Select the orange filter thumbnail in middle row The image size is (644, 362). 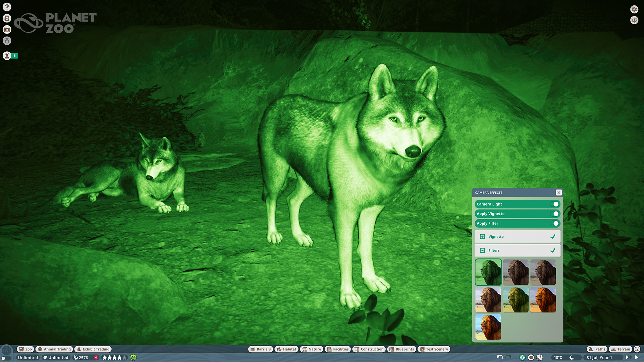point(543,300)
